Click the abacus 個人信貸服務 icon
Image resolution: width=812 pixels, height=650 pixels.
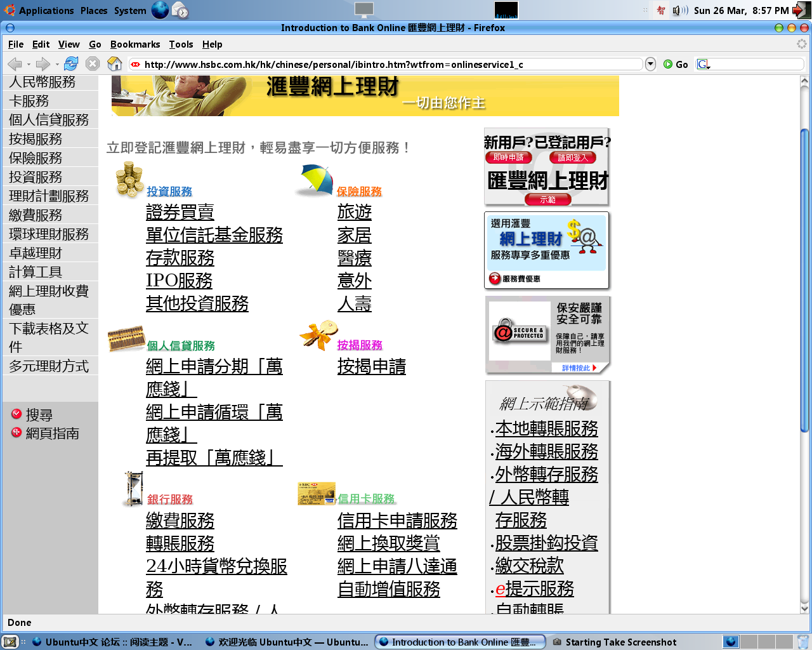click(x=126, y=338)
